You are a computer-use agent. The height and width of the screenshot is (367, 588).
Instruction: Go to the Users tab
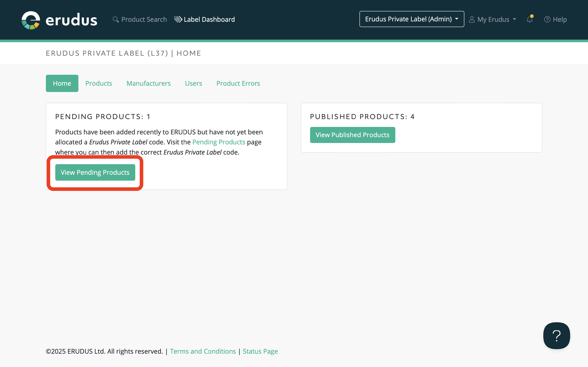coord(193,83)
